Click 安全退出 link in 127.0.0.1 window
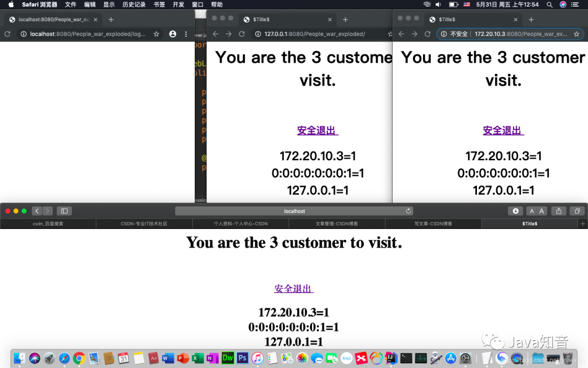 [317, 131]
